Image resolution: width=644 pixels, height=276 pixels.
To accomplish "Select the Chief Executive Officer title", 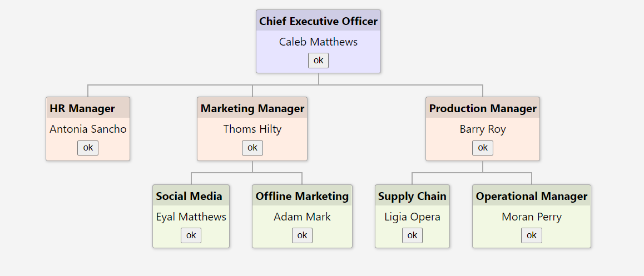I will coord(318,22).
